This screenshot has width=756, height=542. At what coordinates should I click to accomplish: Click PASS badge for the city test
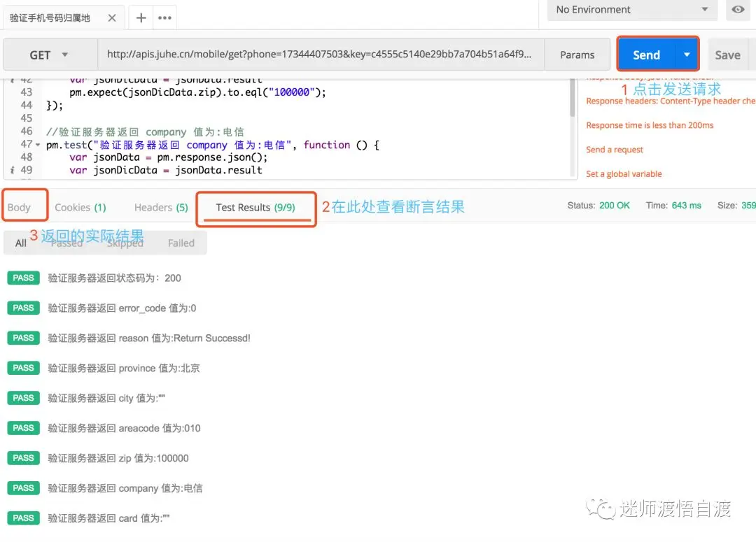click(23, 398)
